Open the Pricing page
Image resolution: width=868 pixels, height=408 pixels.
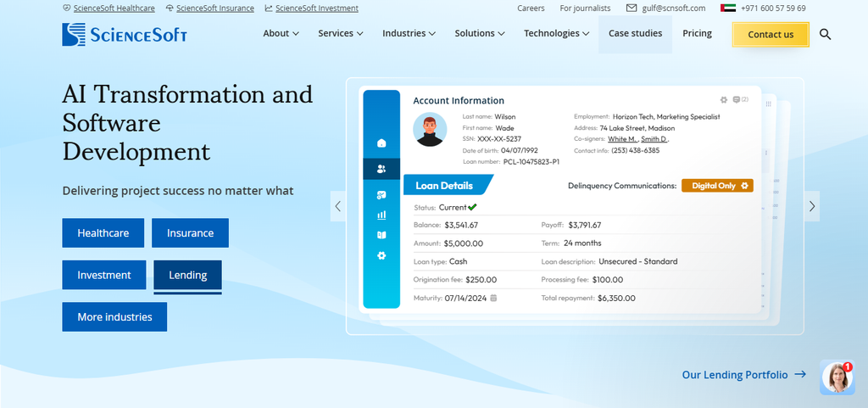[697, 33]
